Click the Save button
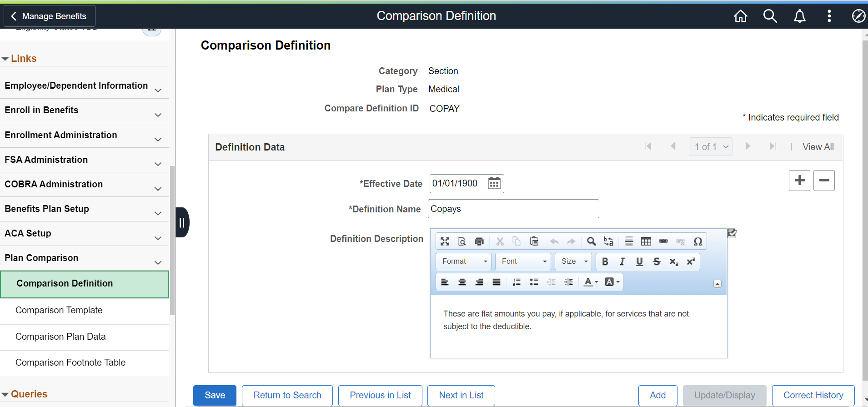868x407 pixels. coord(215,395)
